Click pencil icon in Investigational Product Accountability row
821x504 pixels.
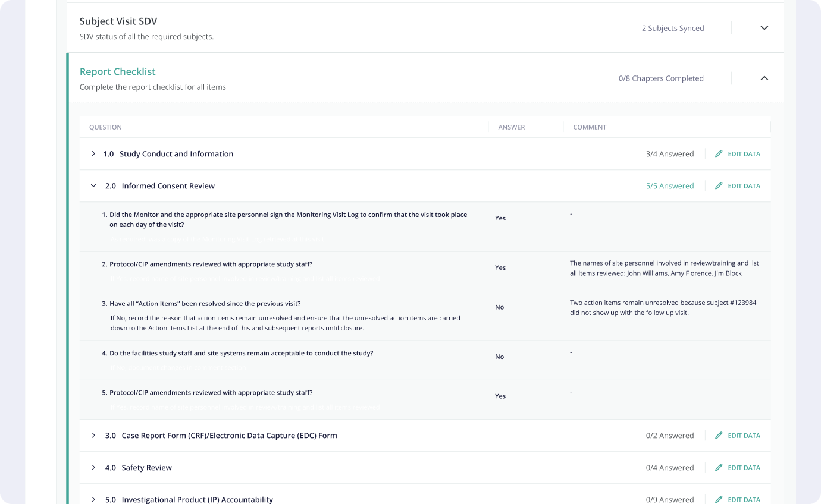(719, 499)
